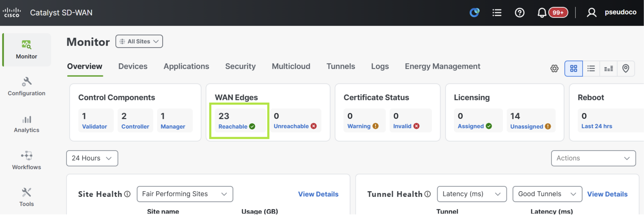Image resolution: width=644 pixels, height=215 pixels.
Task: Click the Validator link
Action: (94, 127)
